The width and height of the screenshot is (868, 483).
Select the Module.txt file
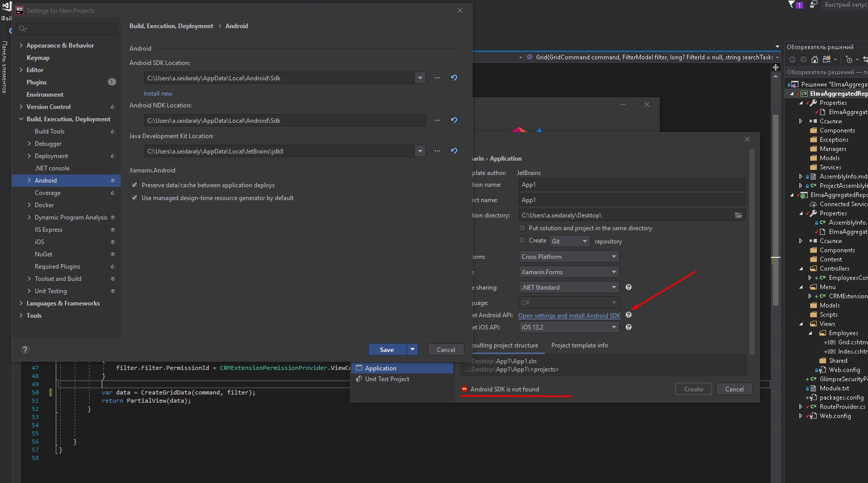pyautogui.click(x=834, y=388)
